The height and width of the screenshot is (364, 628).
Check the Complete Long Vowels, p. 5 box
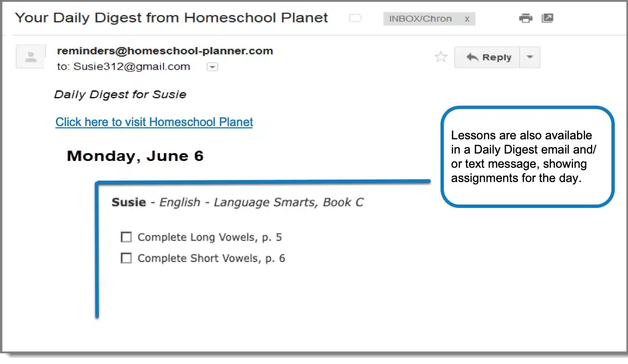126,237
